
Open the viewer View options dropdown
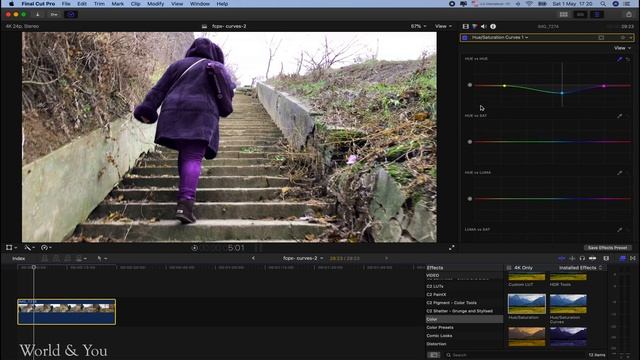(x=443, y=26)
